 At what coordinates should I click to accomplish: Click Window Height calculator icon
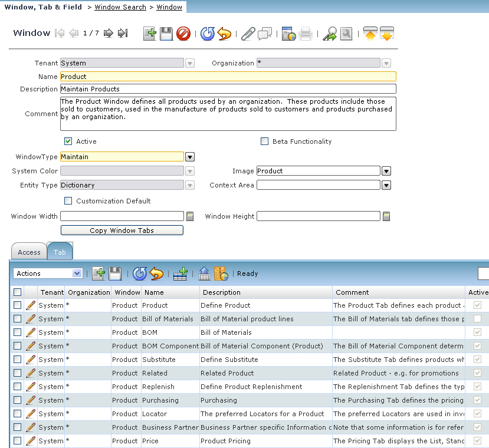(x=386, y=216)
